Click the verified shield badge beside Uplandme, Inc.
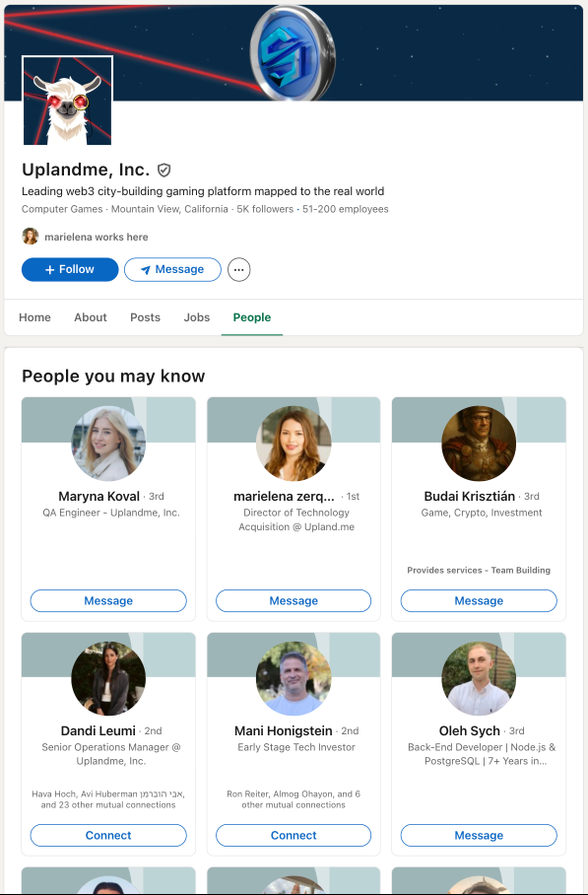Viewport: 588px width, 895px height. tap(164, 171)
